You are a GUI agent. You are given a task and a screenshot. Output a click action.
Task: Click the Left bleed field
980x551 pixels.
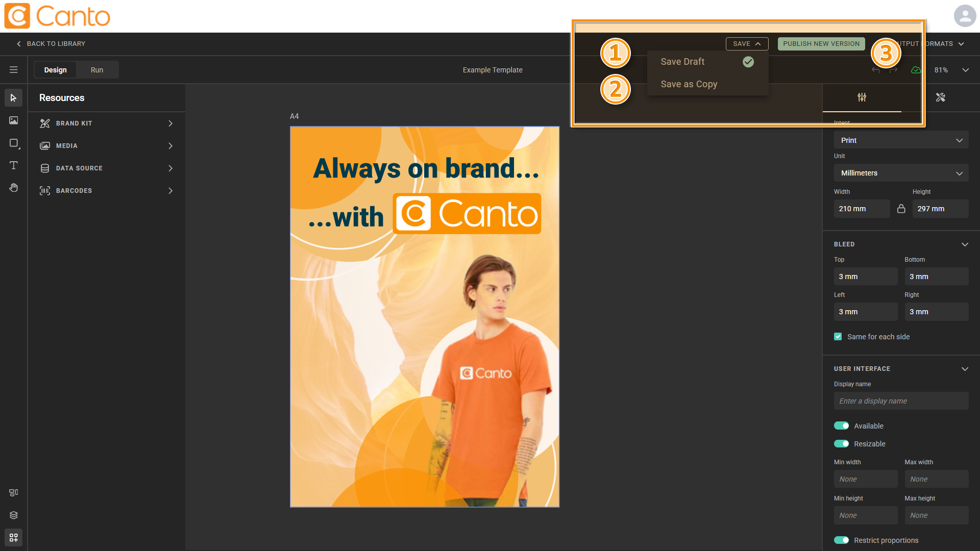point(866,312)
